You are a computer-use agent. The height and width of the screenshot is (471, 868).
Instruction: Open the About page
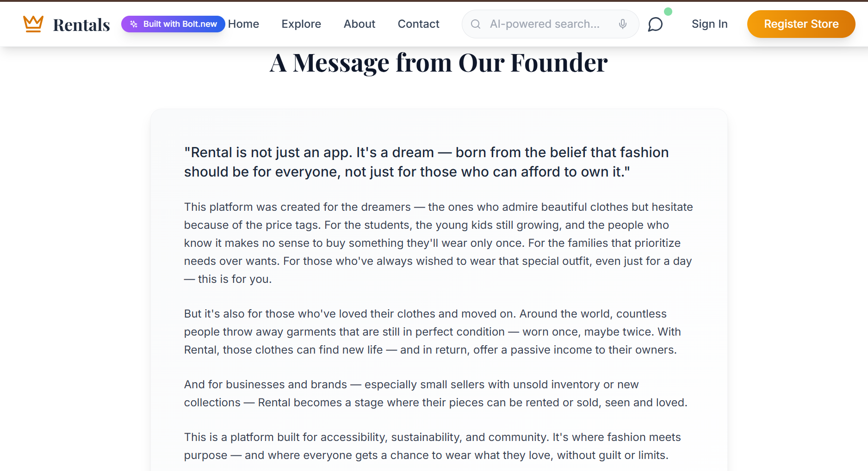click(360, 24)
